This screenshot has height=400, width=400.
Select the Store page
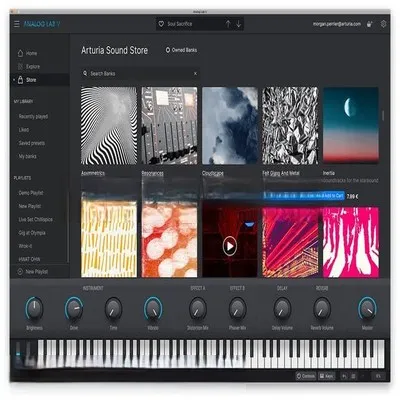(40, 80)
